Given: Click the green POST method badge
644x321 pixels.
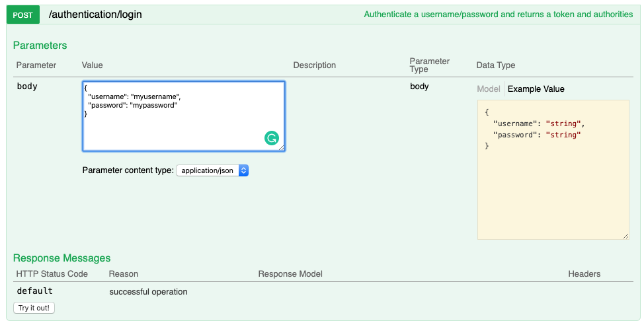Looking at the screenshot, I should click(x=23, y=15).
